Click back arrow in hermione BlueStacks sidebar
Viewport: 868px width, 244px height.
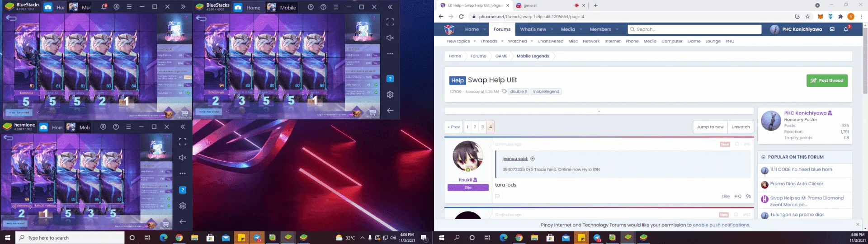coord(183,221)
